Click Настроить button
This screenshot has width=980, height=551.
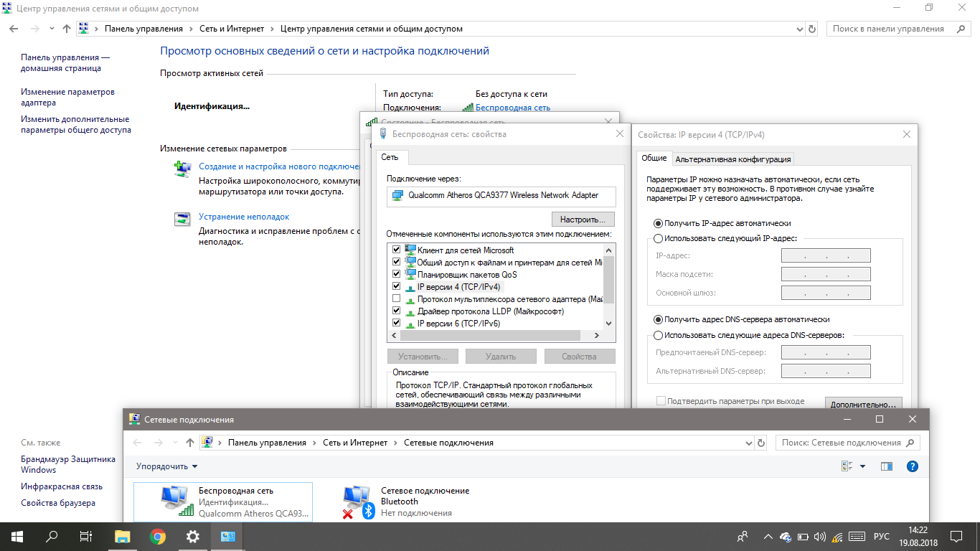tap(583, 219)
